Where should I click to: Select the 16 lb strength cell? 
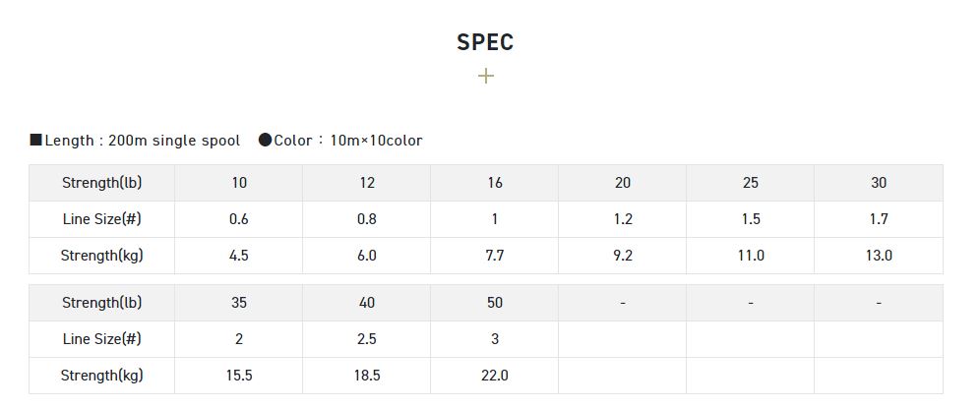coord(495,183)
